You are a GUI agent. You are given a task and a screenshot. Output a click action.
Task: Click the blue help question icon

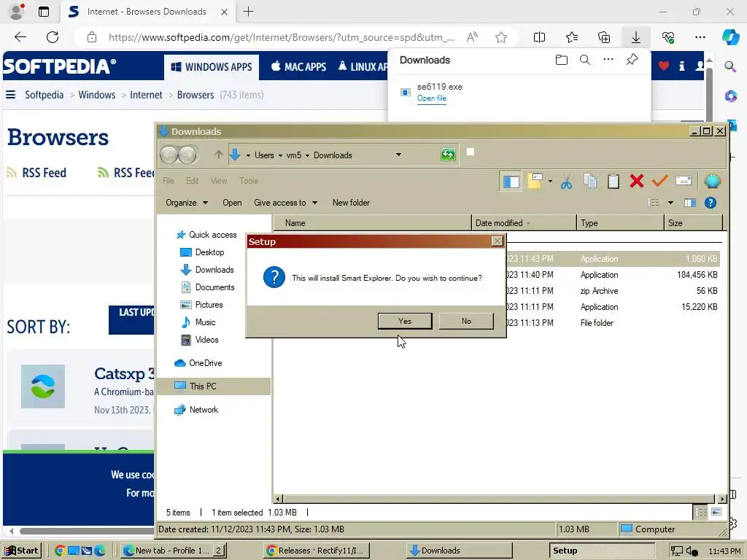pyautogui.click(x=710, y=203)
